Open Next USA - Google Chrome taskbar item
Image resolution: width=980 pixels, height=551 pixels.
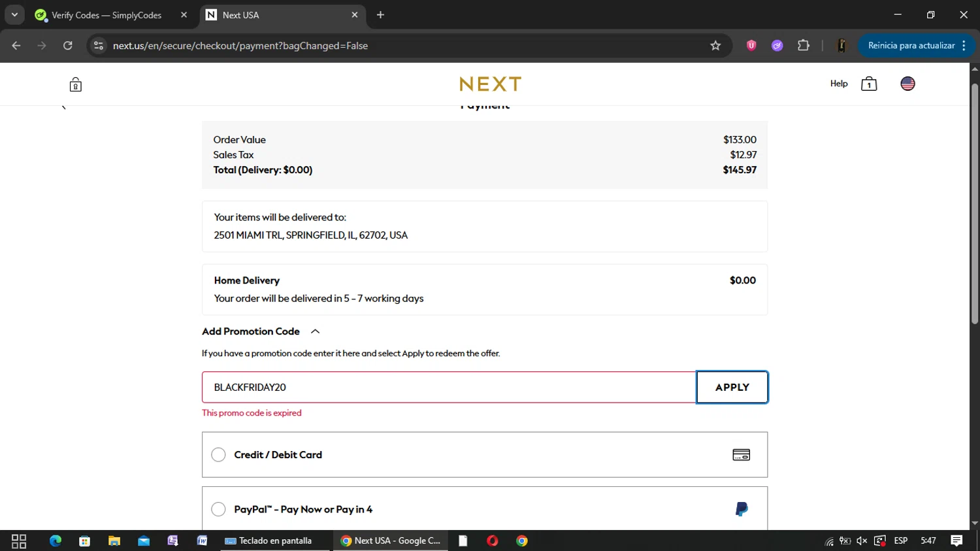[x=391, y=541]
